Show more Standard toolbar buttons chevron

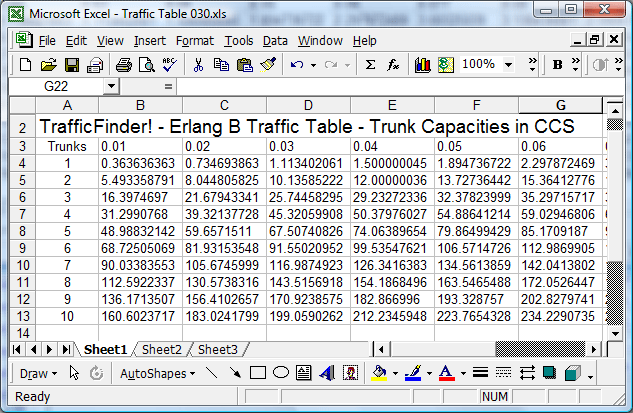pyautogui.click(x=532, y=65)
